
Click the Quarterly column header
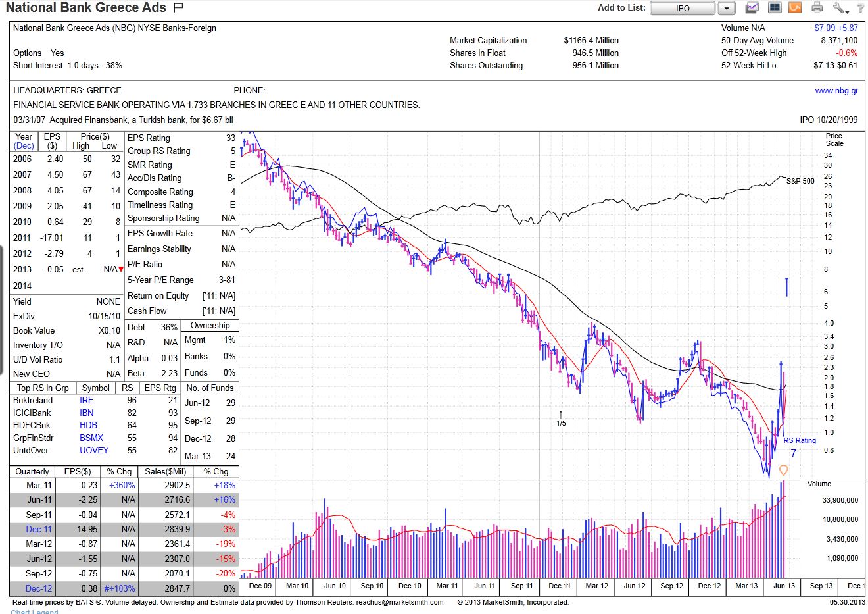point(32,471)
